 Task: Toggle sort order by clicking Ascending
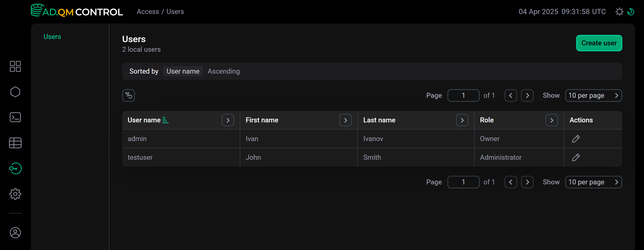coord(224,71)
